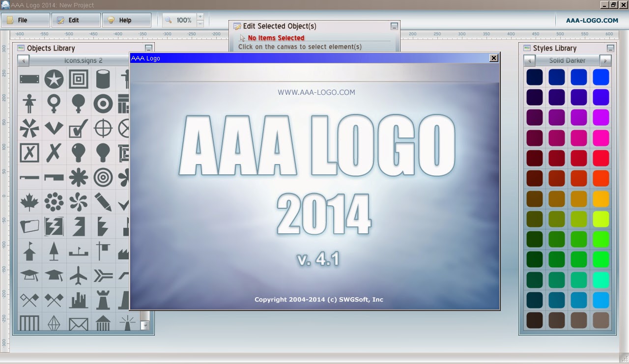Visit AAA-LOGO.COM link in top right
The width and height of the screenshot is (629, 364).
coord(592,20)
